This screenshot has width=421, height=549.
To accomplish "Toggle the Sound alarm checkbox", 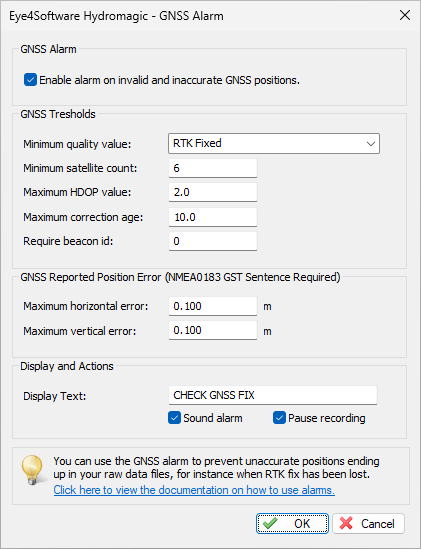I will tap(174, 418).
